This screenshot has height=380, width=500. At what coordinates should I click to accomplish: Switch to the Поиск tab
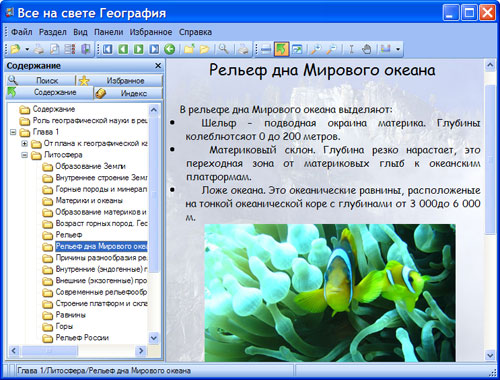point(40,80)
